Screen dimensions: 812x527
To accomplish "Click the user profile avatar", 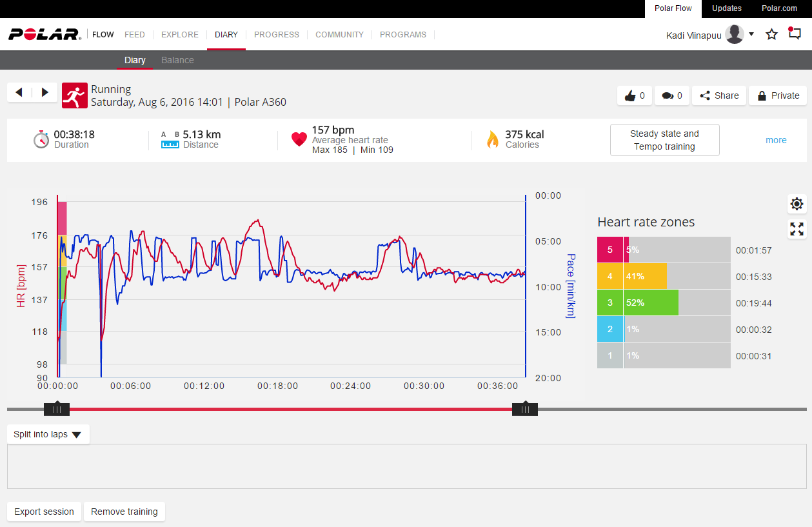I will [735, 34].
